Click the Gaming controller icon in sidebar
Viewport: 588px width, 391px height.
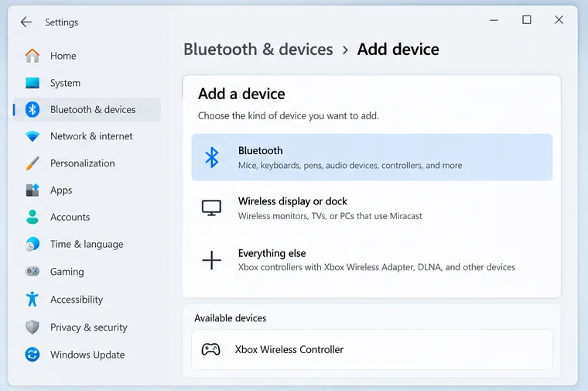(32, 271)
